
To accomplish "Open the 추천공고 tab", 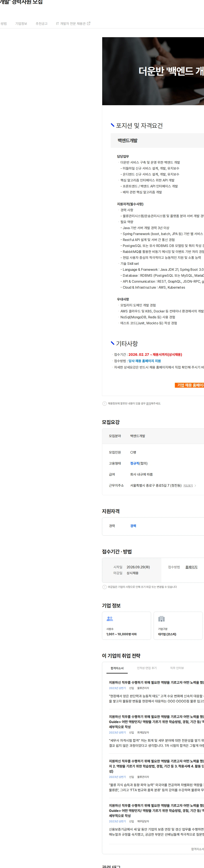I will click(41, 24).
